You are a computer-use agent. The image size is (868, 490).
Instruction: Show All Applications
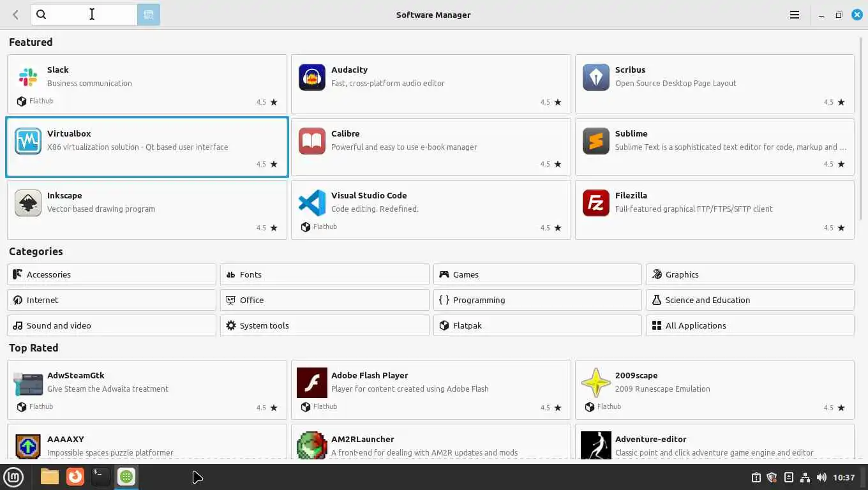coord(750,325)
